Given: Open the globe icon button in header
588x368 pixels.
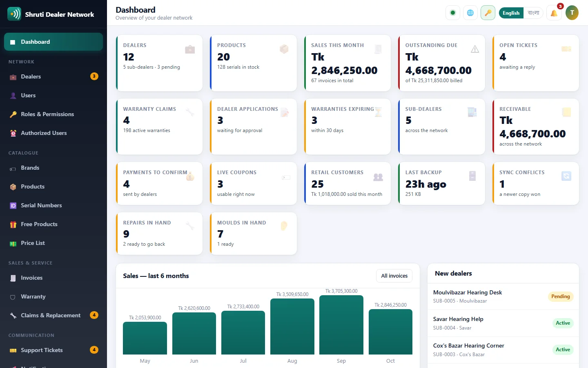Looking at the screenshot, I should 470,13.
